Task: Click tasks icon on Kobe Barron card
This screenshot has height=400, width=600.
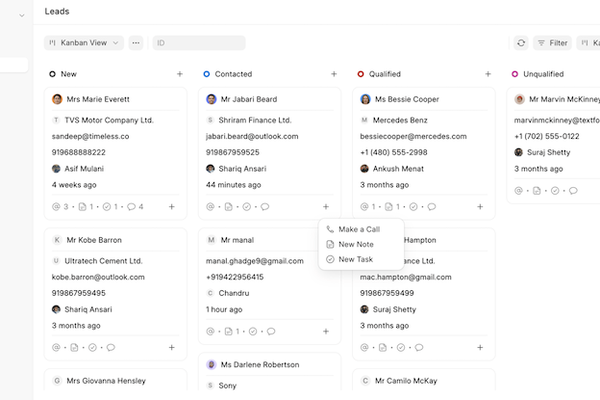Action: point(93,348)
